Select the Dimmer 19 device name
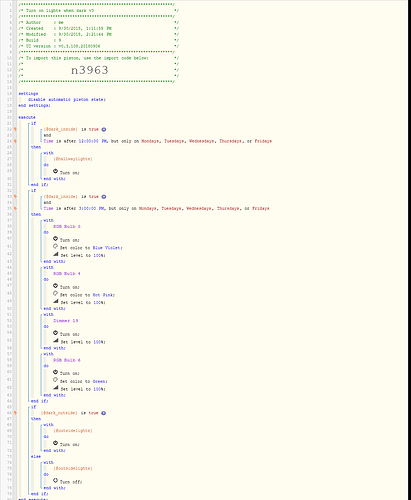The width and height of the screenshot is (411, 500). tap(66, 321)
